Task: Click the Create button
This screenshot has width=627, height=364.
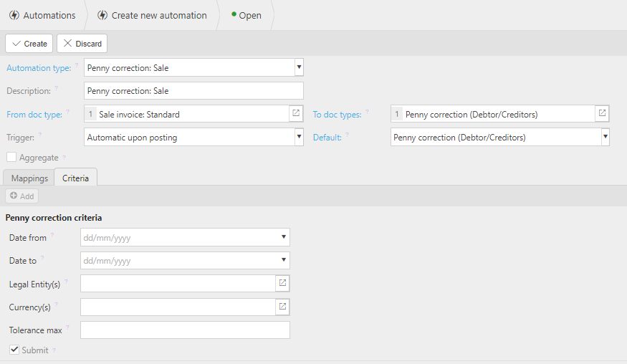Action: pyautogui.click(x=29, y=43)
